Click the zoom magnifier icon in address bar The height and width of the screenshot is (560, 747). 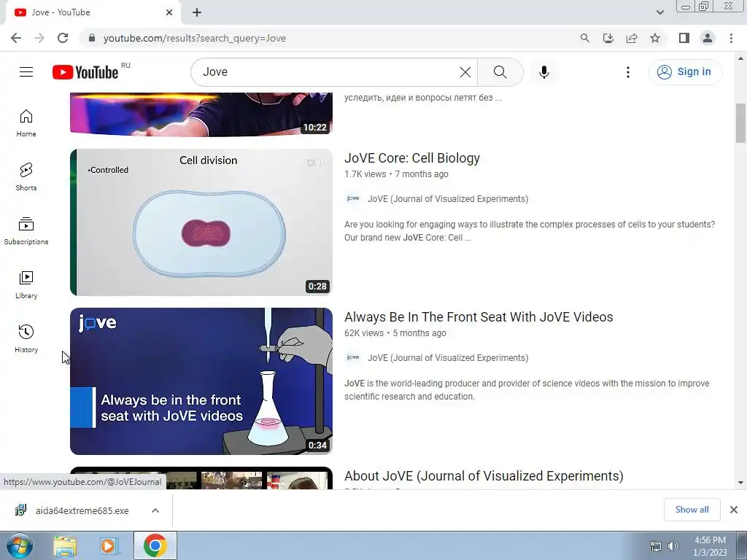coord(584,38)
